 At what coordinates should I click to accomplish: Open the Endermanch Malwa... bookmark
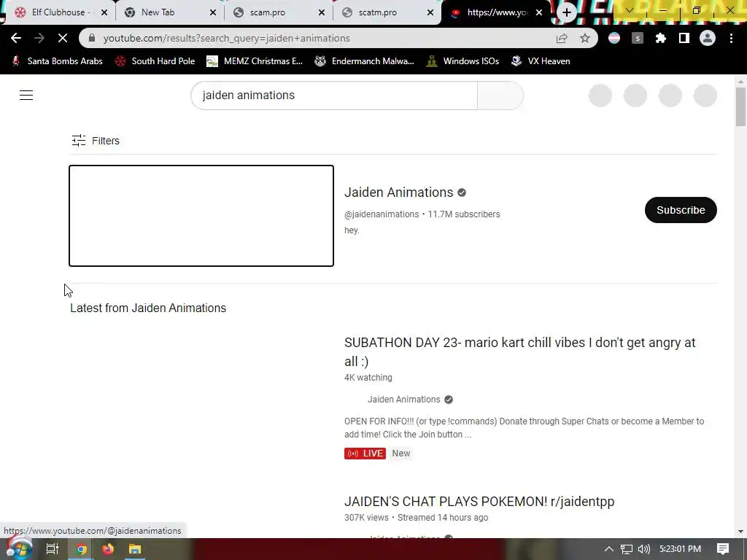point(365,61)
